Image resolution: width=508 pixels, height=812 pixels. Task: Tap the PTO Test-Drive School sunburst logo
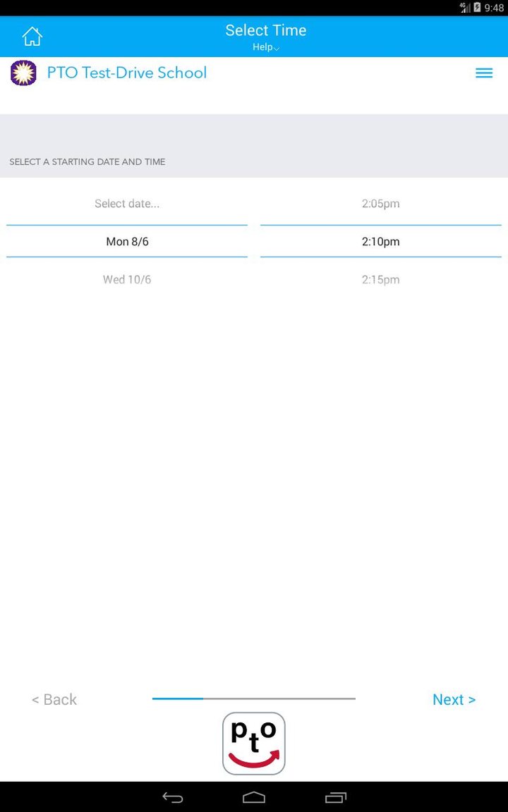(23, 73)
